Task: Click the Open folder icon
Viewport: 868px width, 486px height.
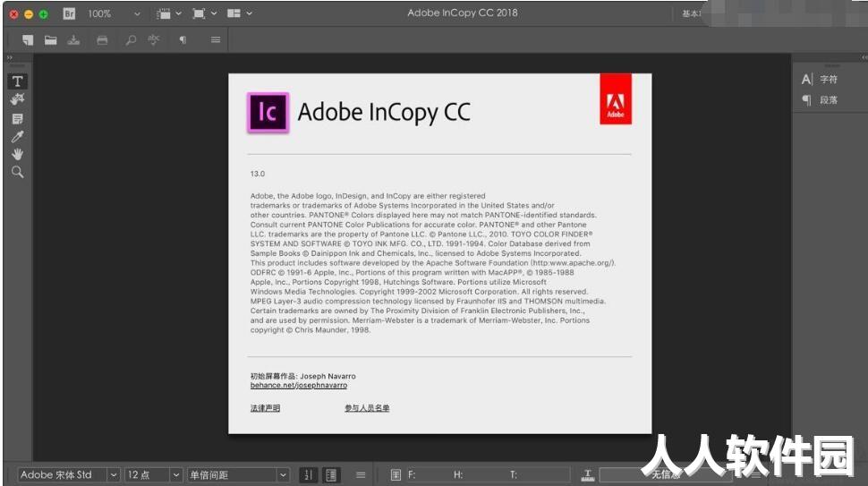Action: pos(50,40)
